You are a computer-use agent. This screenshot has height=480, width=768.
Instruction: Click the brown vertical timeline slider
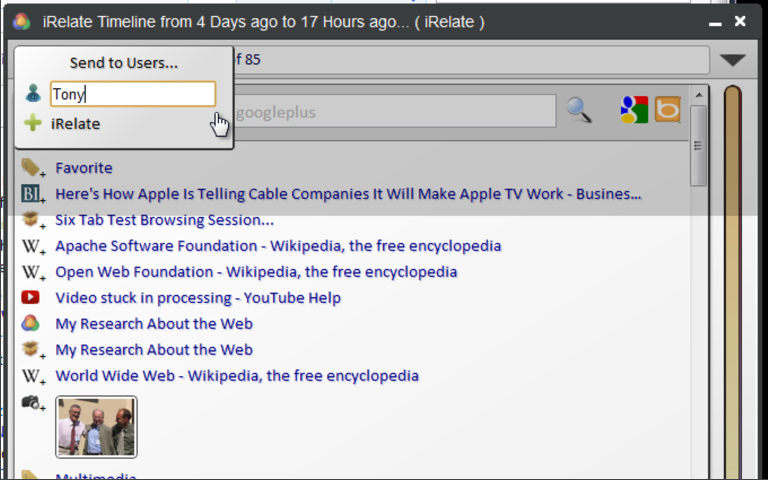733,282
